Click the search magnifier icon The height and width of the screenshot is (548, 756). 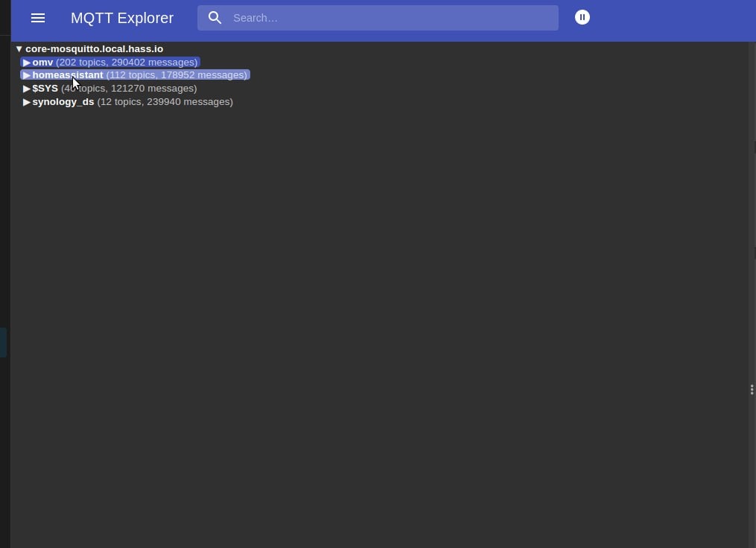(215, 18)
